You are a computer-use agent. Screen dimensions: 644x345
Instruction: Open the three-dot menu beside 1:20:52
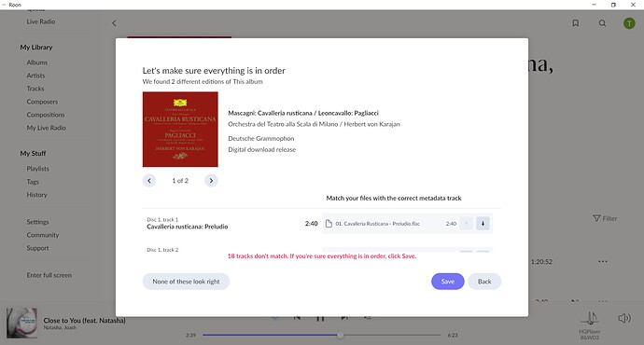[x=603, y=261]
